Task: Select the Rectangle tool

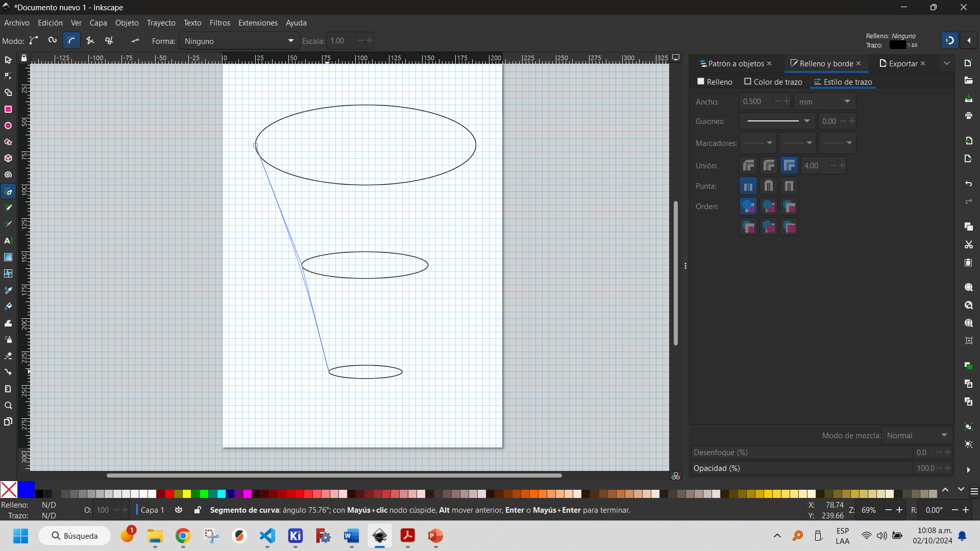Action: 8,109
